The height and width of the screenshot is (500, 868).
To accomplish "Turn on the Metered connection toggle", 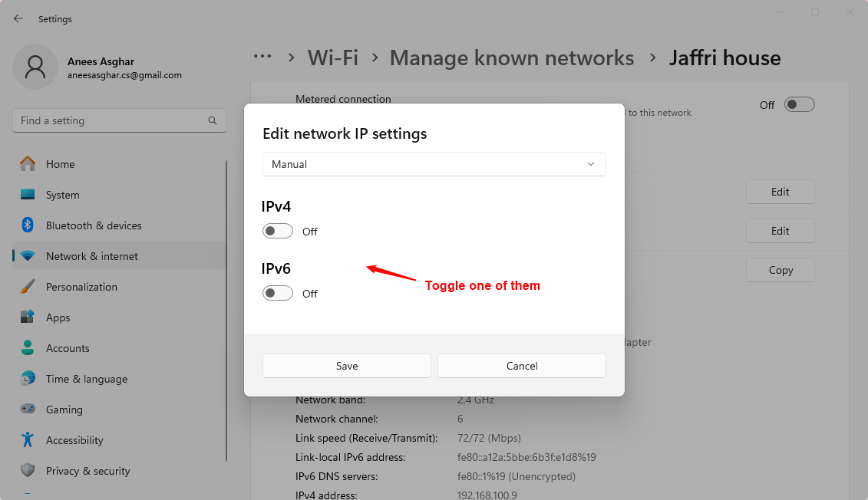I will point(798,104).
